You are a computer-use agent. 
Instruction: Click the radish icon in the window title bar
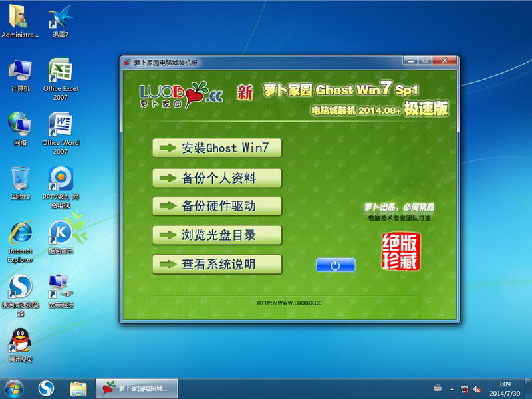(128, 62)
